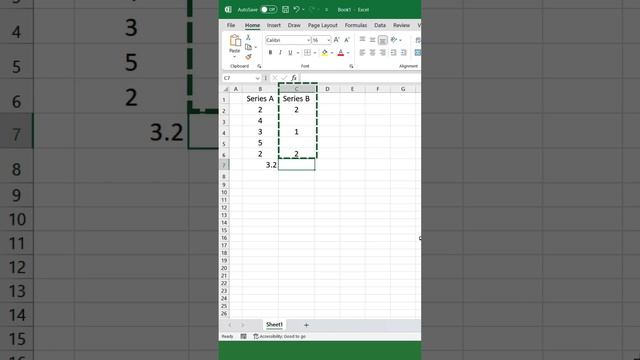Viewport: 640px width, 360px height.
Task: Click Center alignment icon
Action: (372, 53)
